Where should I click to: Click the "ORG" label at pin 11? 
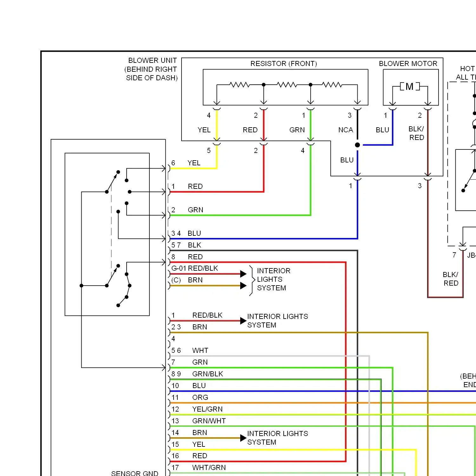(200, 397)
